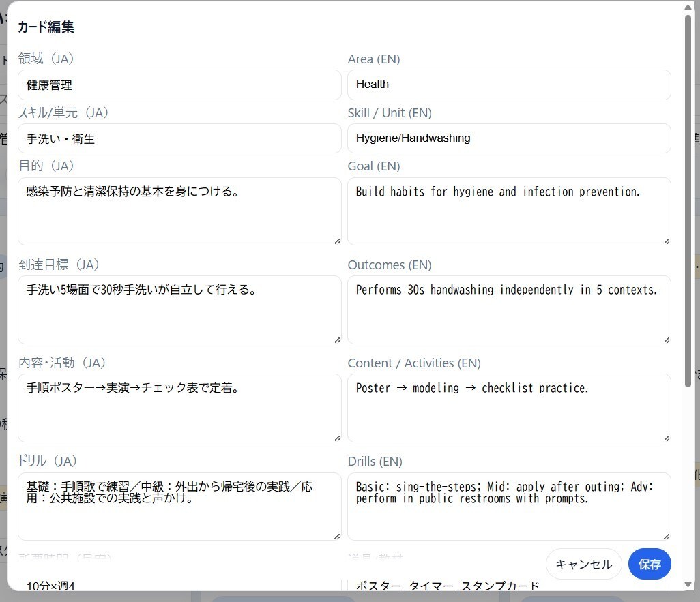Click the Skill / Unit (EN) label

point(390,113)
